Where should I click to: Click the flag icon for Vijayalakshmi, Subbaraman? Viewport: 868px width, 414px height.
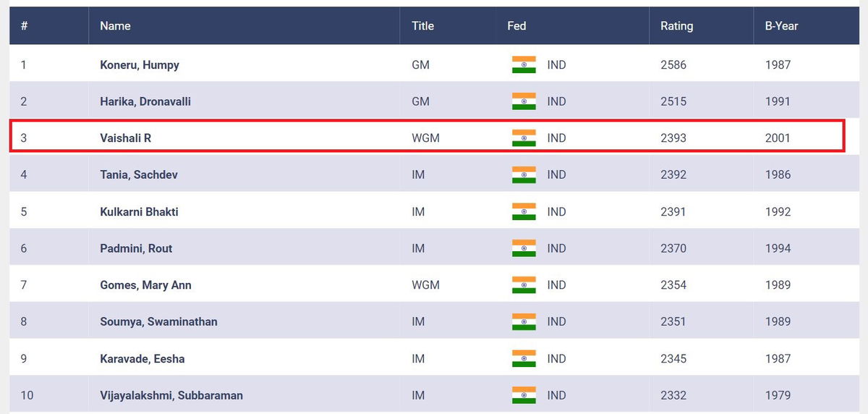[x=524, y=395]
